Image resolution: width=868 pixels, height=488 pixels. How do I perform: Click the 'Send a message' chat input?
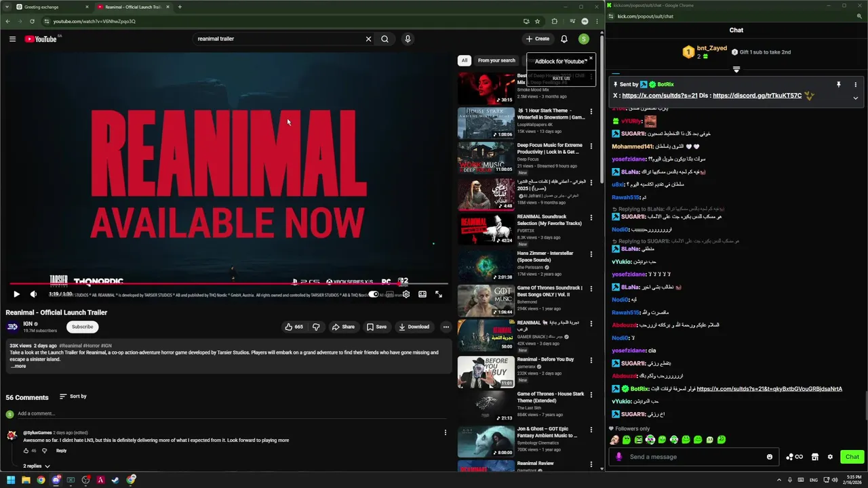695,457
